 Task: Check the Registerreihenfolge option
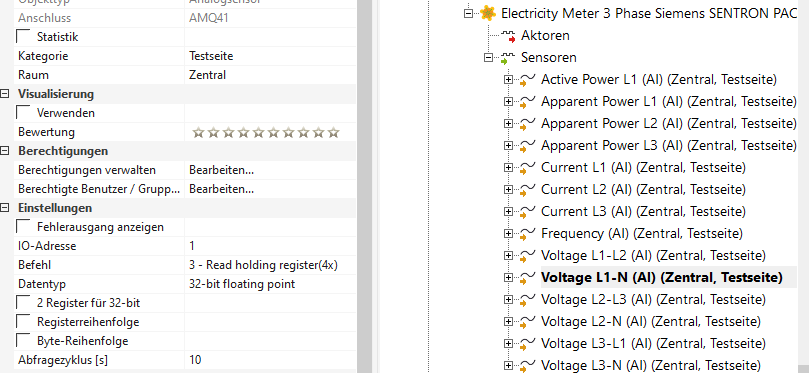click(x=23, y=322)
